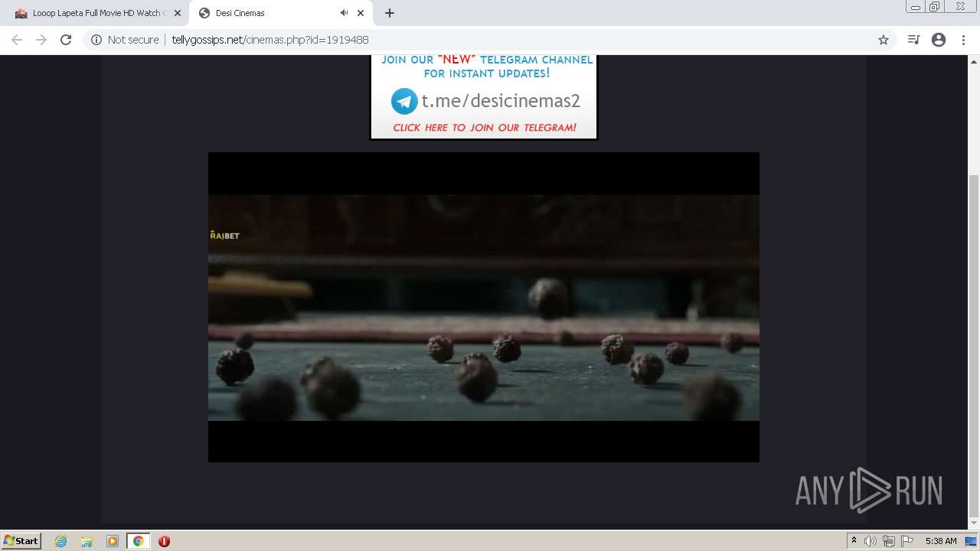Launch Internet Explorer from the taskbar
Image resolution: width=980 pixels, height=551 pixels.
[60, 541]
